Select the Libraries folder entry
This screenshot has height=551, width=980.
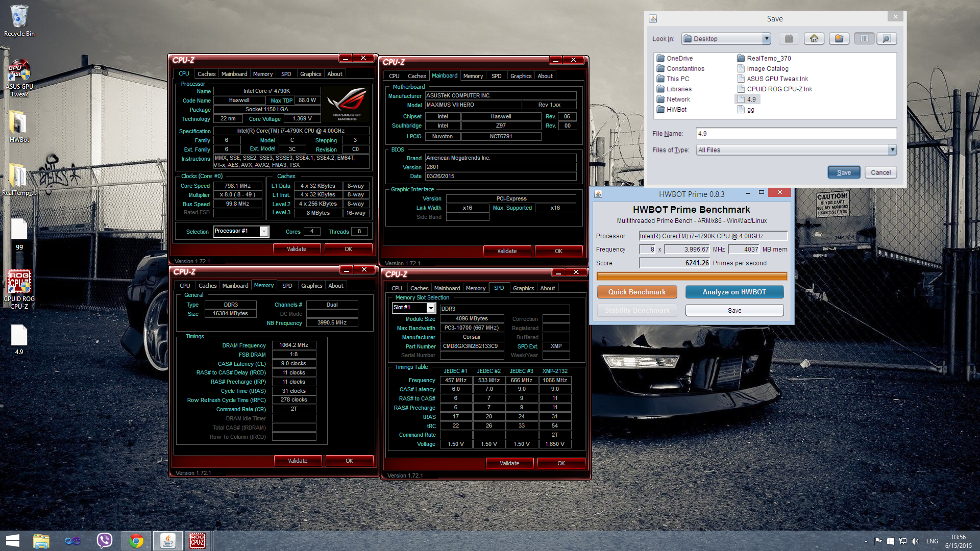(674, 89)
